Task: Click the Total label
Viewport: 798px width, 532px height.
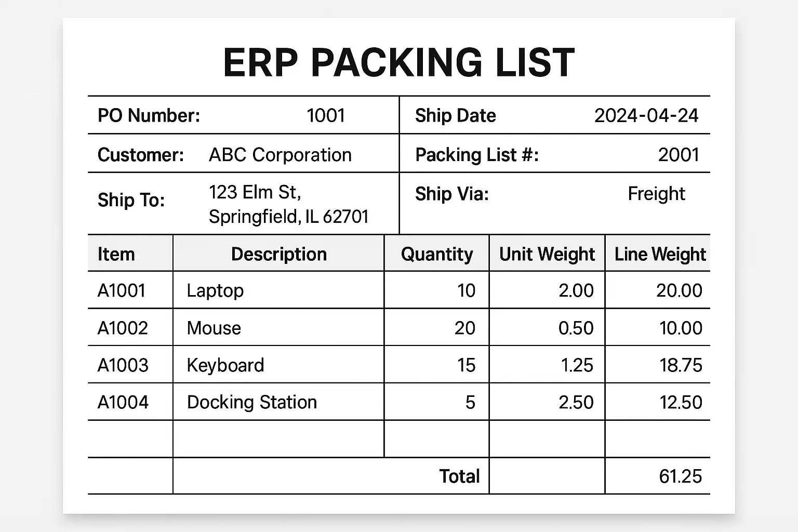Action: click(459, 476)
